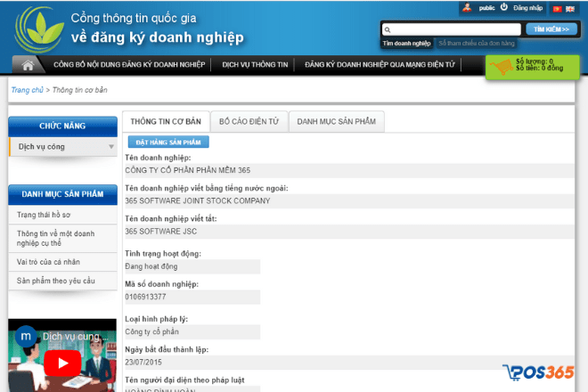Open Thông tin về một doanh nghiệp cụ thể
The width and height of the screenshot is (588, 392).
[x=62, y=238]
